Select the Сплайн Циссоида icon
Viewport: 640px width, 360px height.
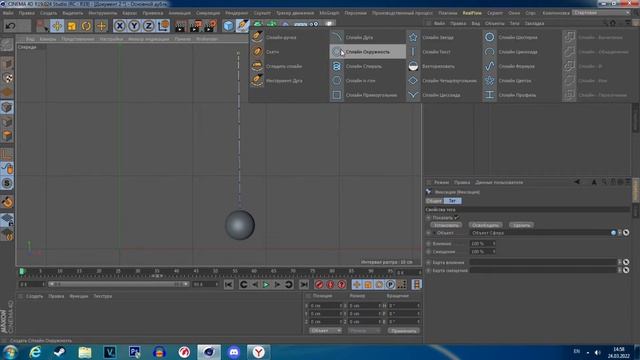point(413,95)
